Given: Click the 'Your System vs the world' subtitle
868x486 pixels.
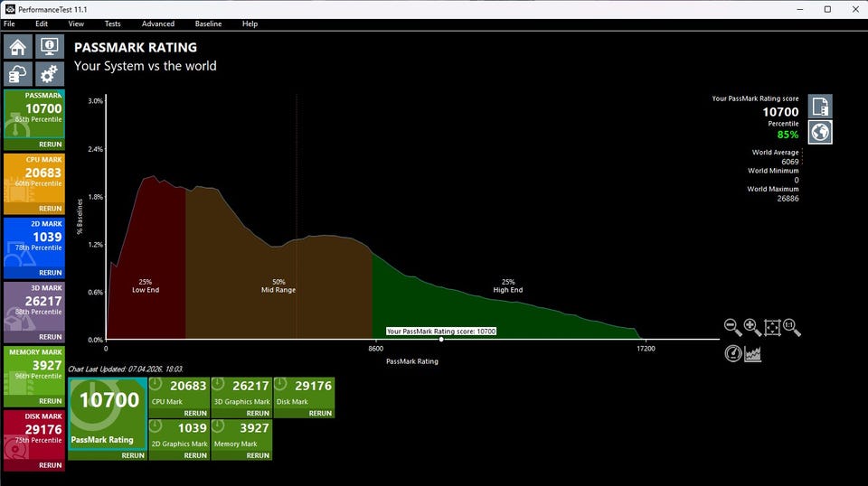Looking at the screenshot, I should pos(145,66).
